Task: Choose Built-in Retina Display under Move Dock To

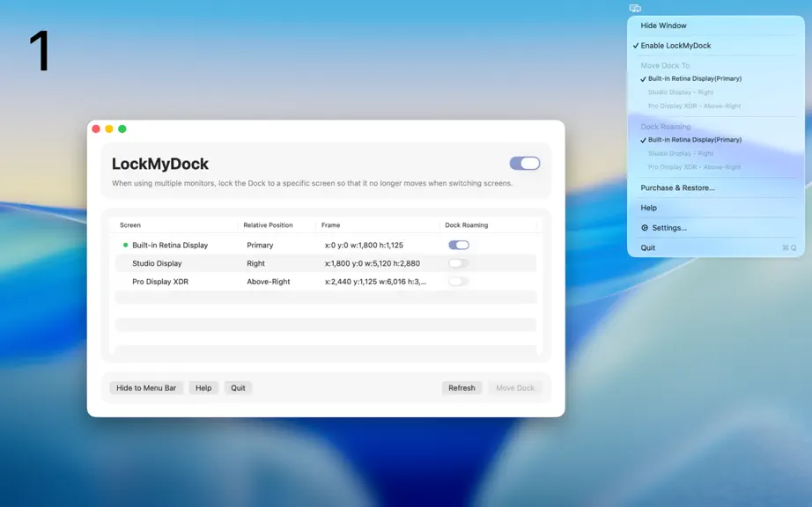Action: point(695,78)
